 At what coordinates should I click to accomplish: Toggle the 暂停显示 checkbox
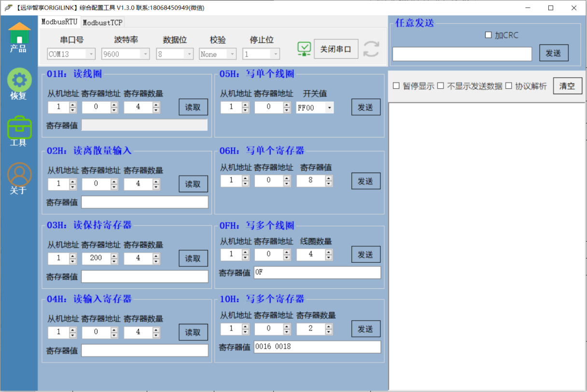point(396,86)
